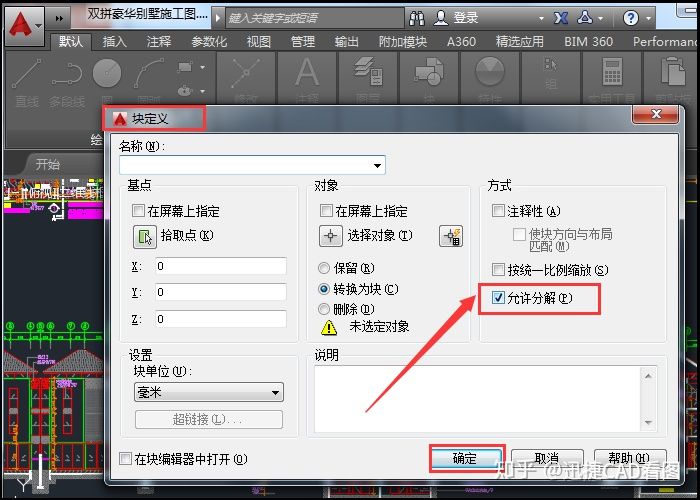Enable the Annotative (注释性) checkbox
Image resolution: width=700 pixels, height=500 pixels.
click(x=498, y=210)
